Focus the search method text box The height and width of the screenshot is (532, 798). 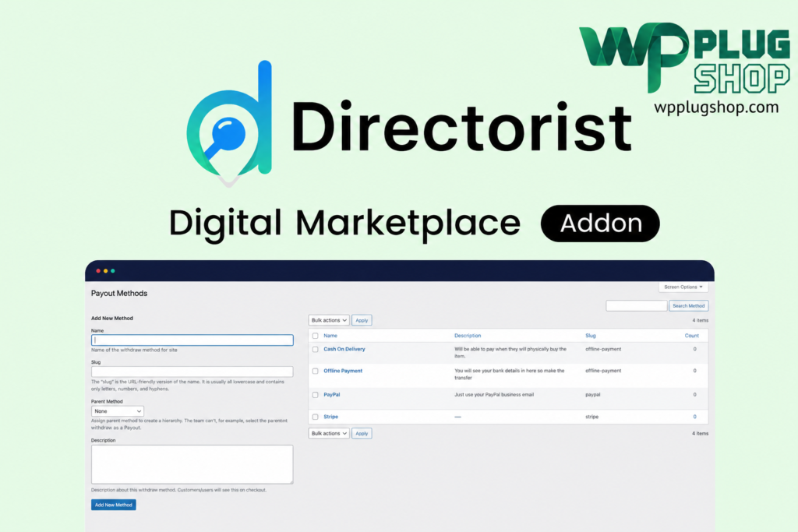(x=636, y=305)
